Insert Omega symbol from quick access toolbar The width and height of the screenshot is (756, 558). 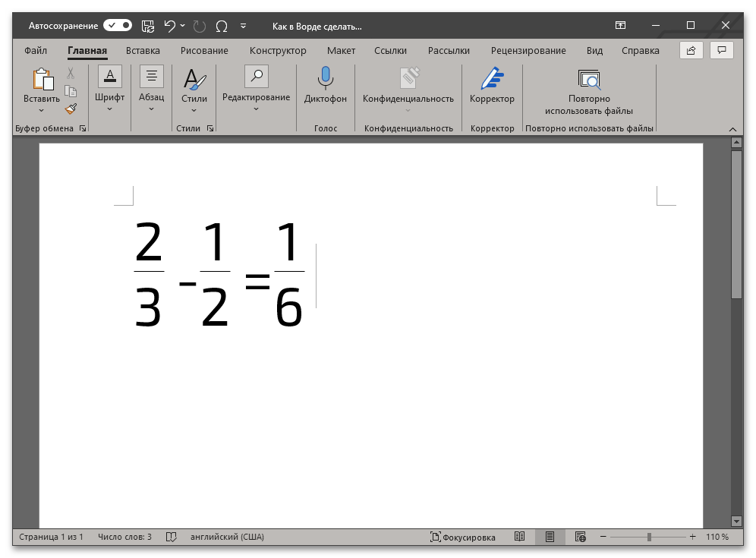[222, 26]
